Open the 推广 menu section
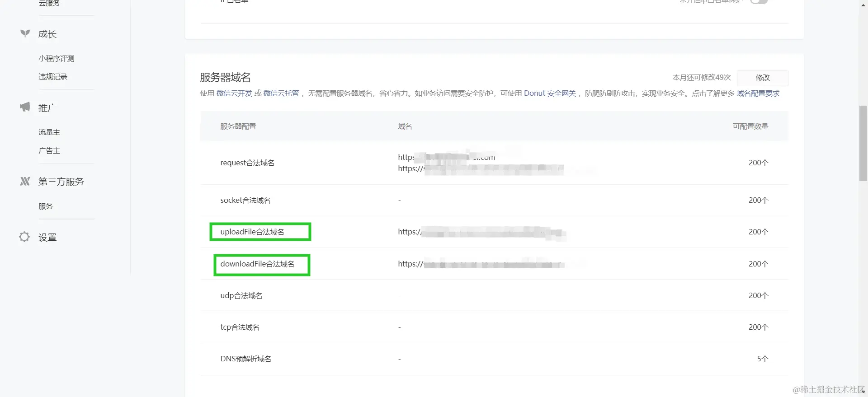Screen dimensions: 868x397 pos(47,108)
